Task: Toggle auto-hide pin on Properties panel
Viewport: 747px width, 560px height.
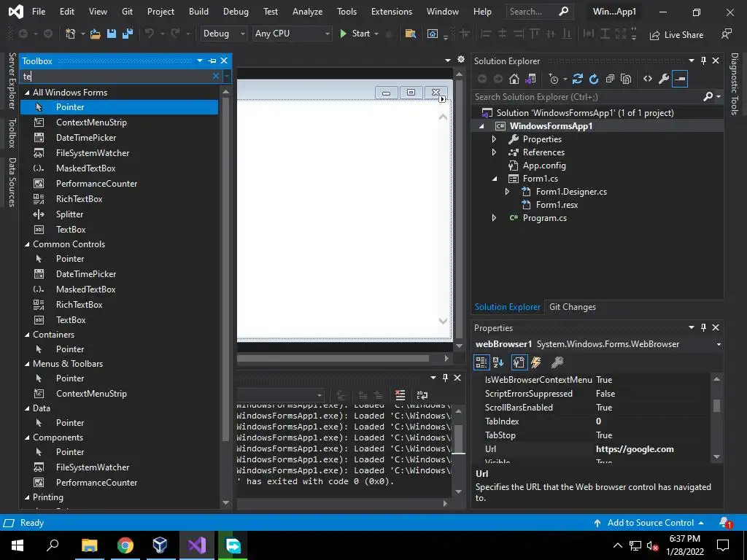Action: 703,327
